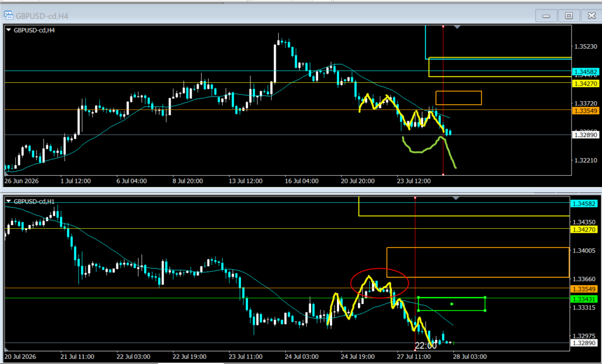602x364 pixels.
Task: Click the bottom-right handle of the green rectangle
Action: coord(485,310)
